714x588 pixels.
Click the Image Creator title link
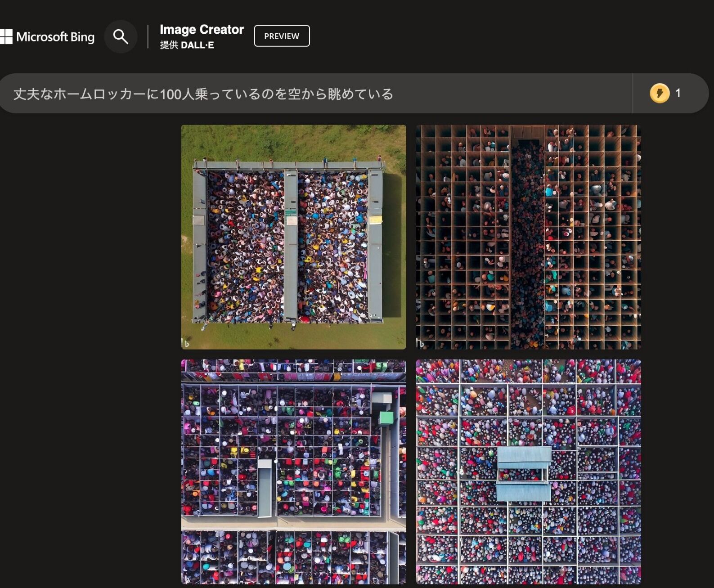click(202, 29)
